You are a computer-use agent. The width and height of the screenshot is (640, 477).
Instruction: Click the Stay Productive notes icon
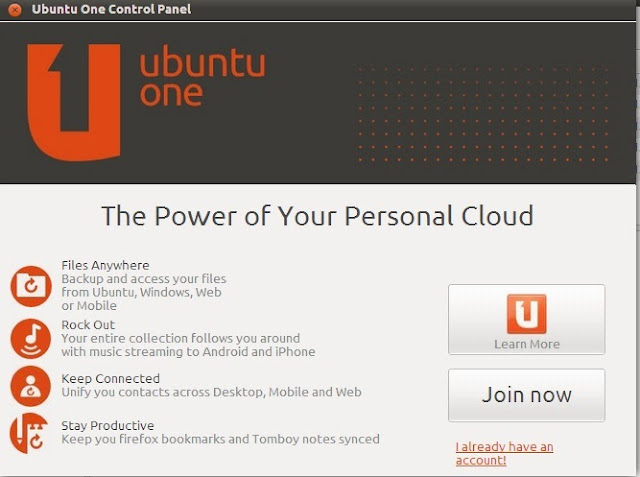coord(31,433)
